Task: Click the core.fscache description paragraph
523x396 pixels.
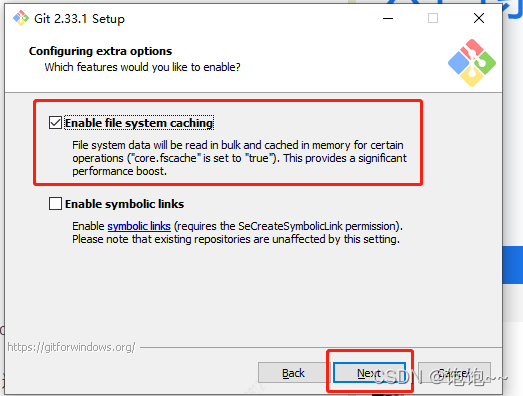Action: click(x=239, y=158)
